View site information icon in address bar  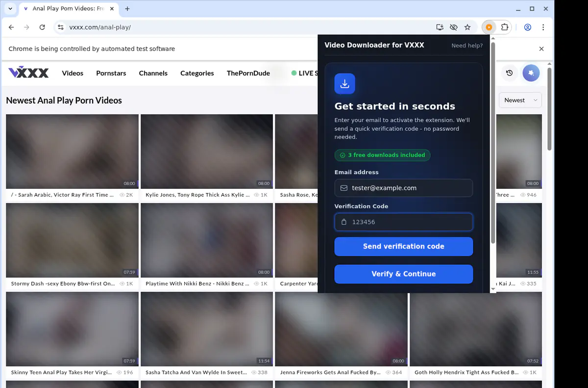[60, 27]
